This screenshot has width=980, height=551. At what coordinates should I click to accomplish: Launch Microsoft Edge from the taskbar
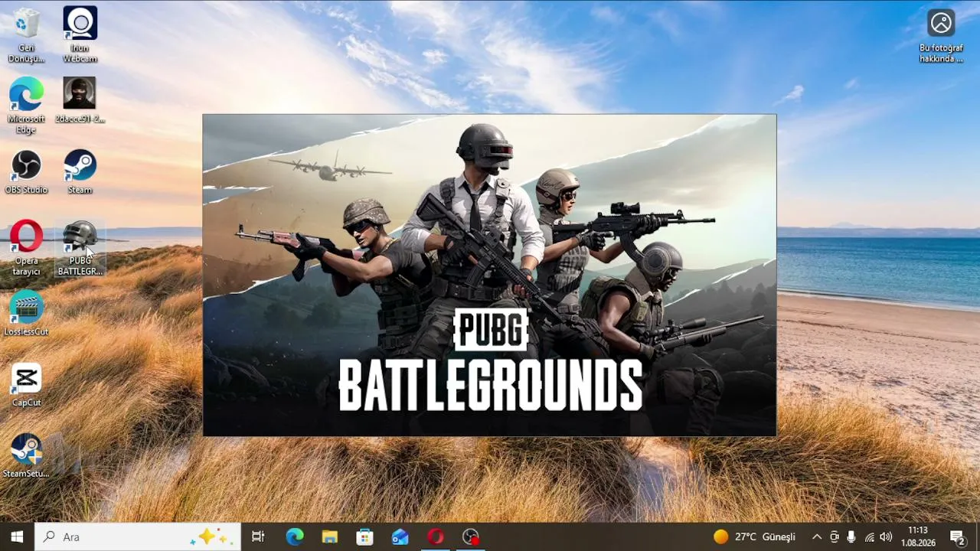tap(294, 536)
